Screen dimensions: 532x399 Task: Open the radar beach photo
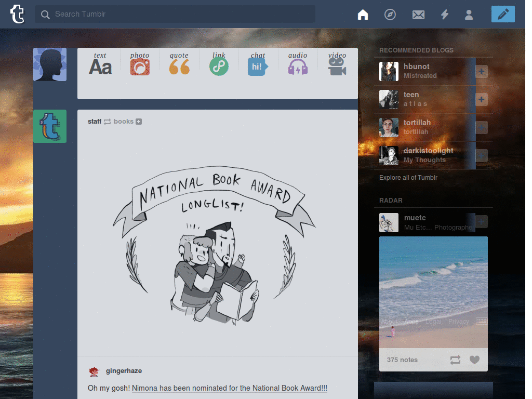click(x=433, y=292)
